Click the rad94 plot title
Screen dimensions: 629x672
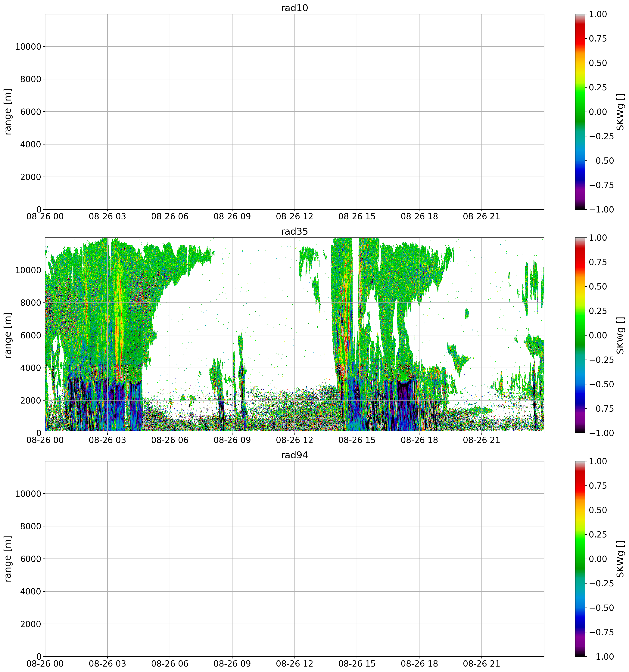coord(294,455)
